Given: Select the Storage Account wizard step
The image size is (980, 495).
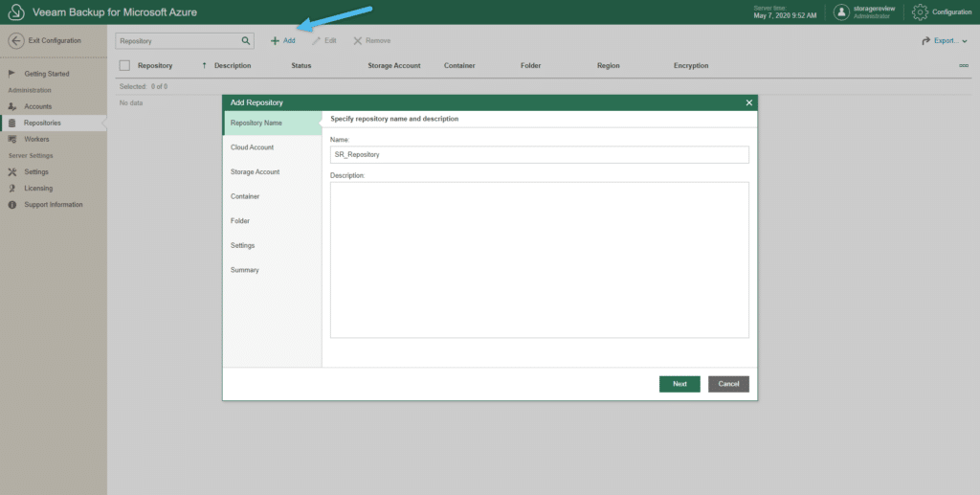Looking at the screenshot, I should pyautogui.click(x=273, y=172).
